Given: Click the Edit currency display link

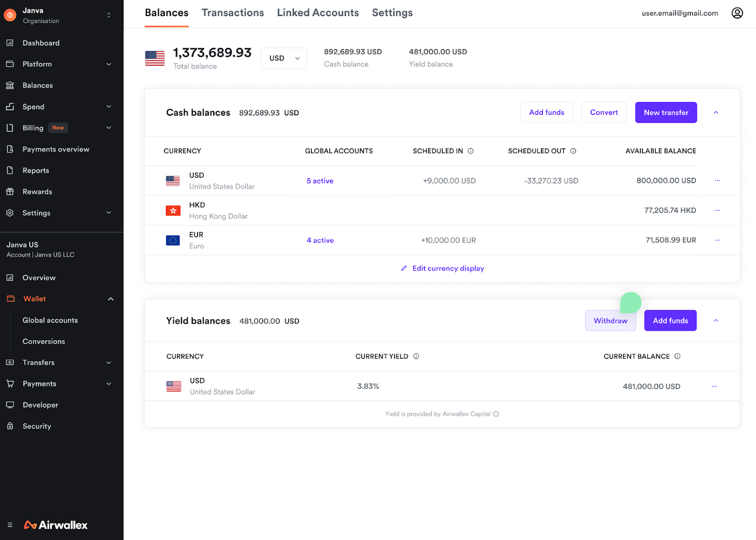Looking at the screenshot, I should pos(443,268).
